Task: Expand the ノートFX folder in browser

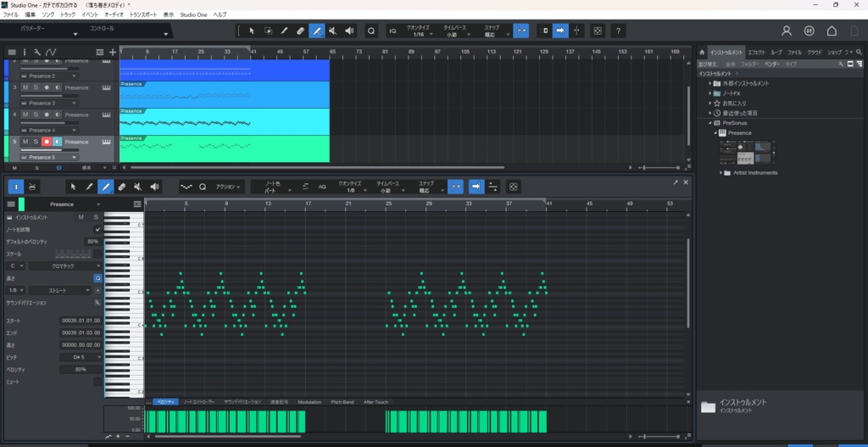Action: 710,93
